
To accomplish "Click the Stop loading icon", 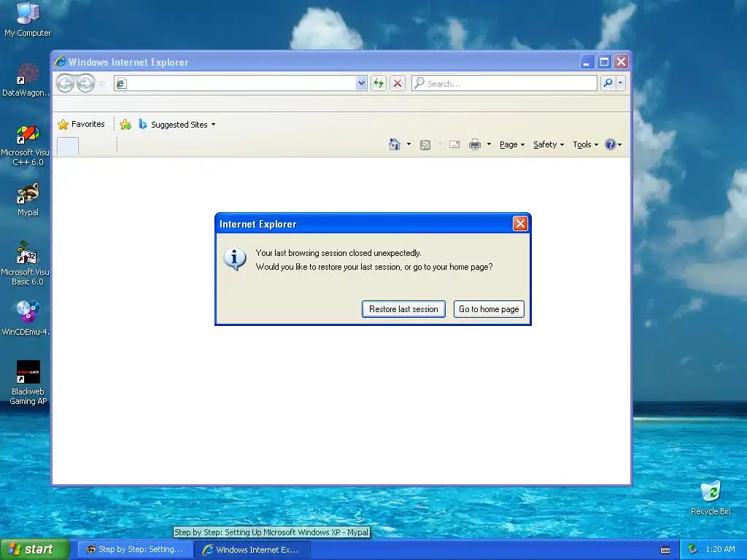I will pos(398,83).
